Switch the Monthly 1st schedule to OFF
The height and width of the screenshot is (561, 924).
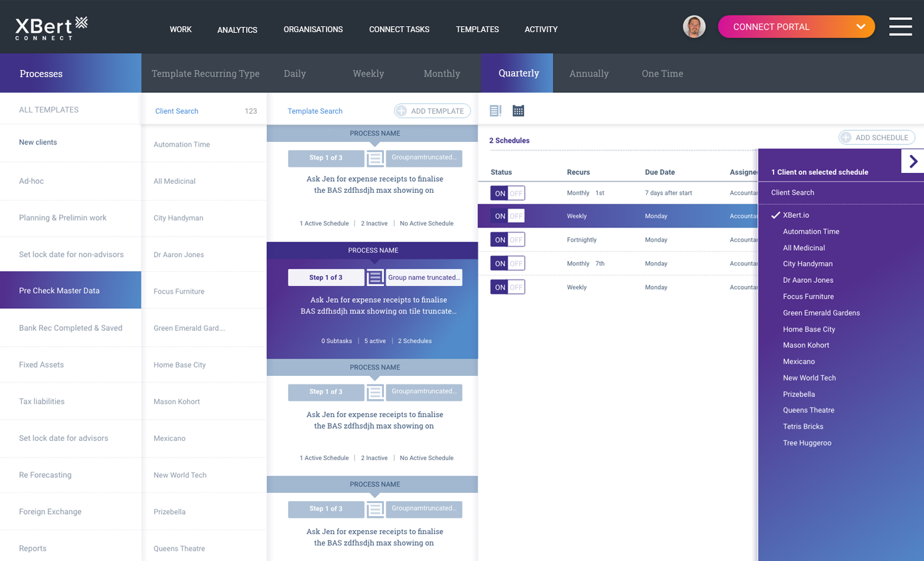tap(515, 192)
